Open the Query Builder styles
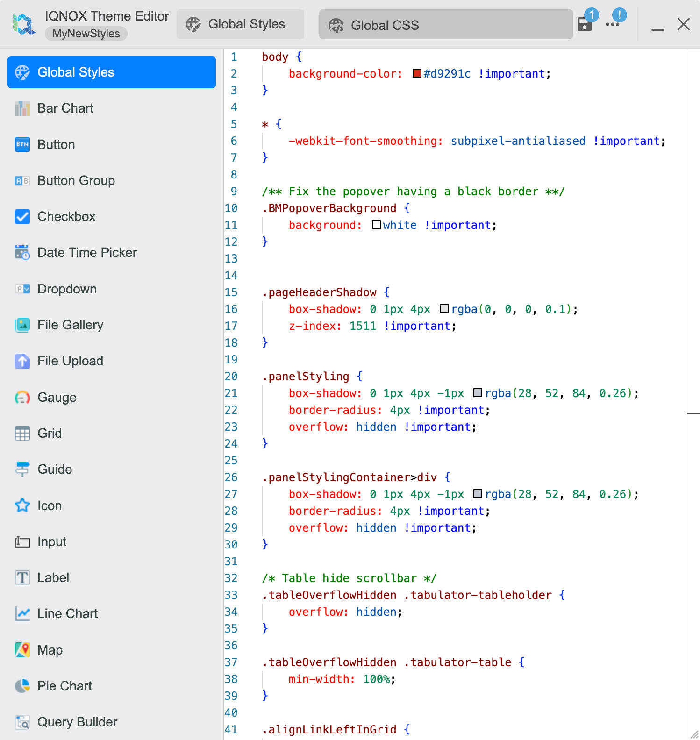The width and height of the screenshot is (700, 740). pos(77,722)
